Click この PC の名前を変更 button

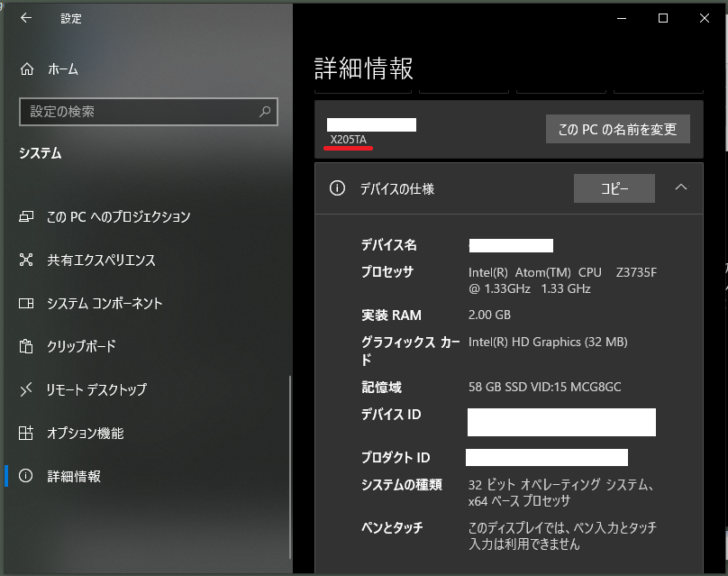click(617, 129)
